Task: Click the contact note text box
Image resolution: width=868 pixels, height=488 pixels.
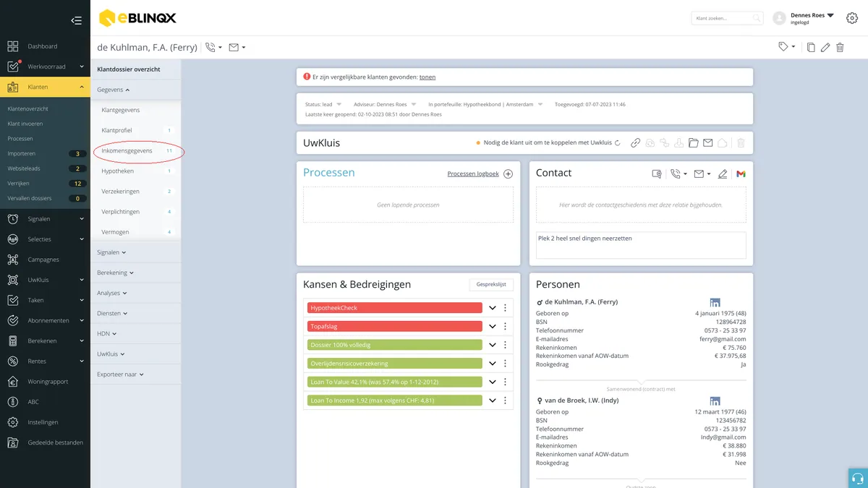Action: tap(642, 244)
